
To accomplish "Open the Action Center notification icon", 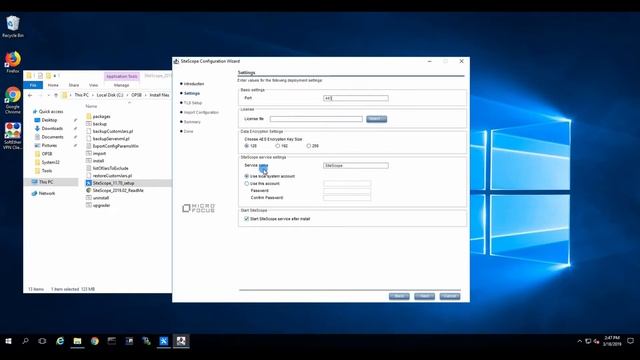I will tap(630, 341).
